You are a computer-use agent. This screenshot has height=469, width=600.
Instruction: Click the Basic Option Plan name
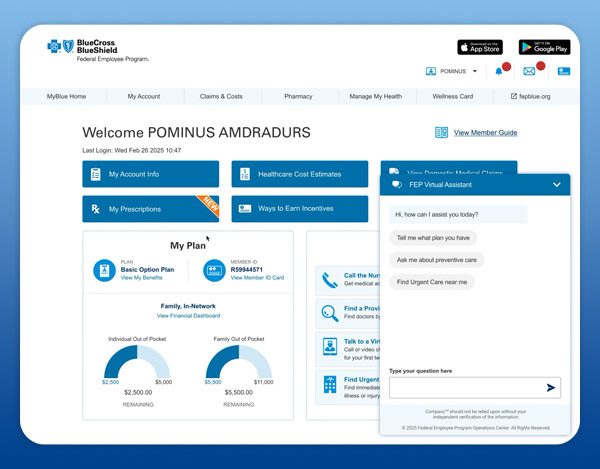click(147, 269)
